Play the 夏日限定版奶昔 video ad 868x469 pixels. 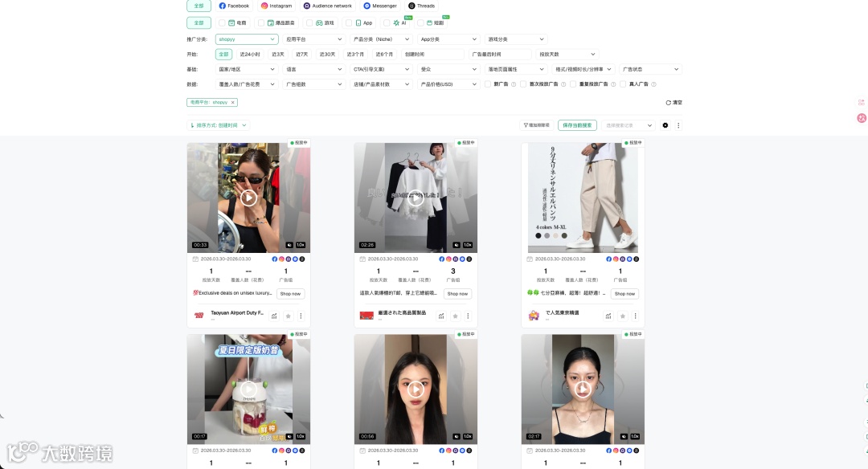click(248, 389)
